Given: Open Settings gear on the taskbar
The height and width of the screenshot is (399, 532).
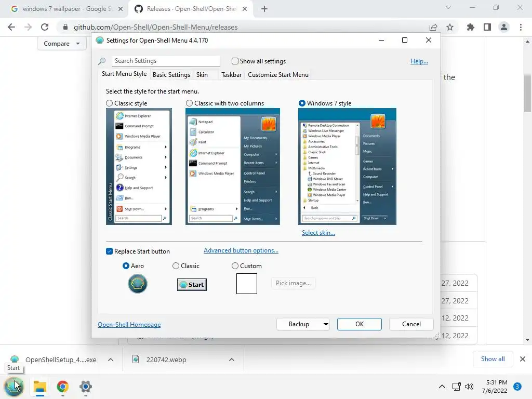Looking at the screenshot, I should (x=86, y=387).
